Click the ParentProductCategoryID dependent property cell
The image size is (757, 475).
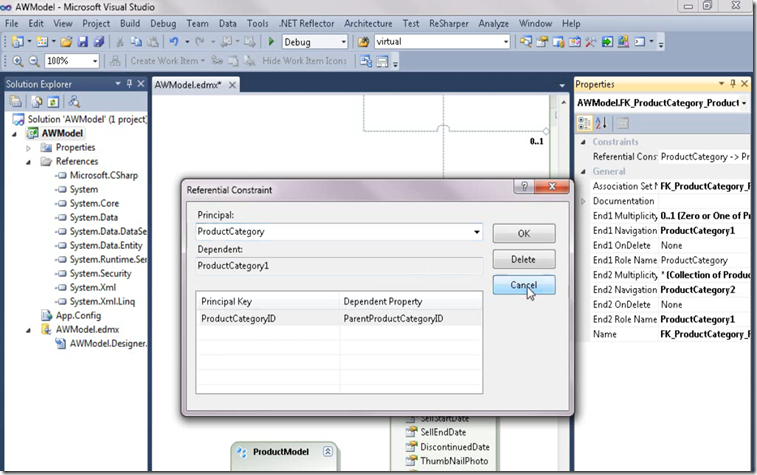[x=410, y=319]
